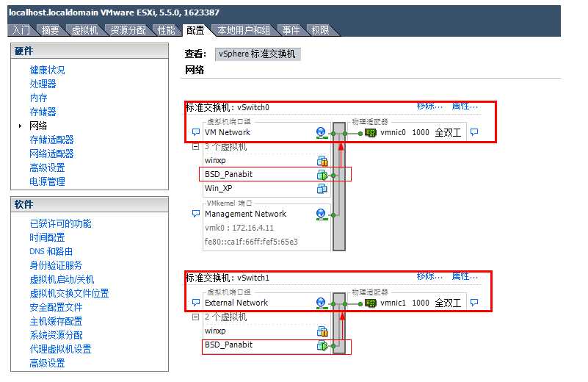
Task: Click the BSD_Panabit VM icon under External Network
Action: (x=322, y=345)
